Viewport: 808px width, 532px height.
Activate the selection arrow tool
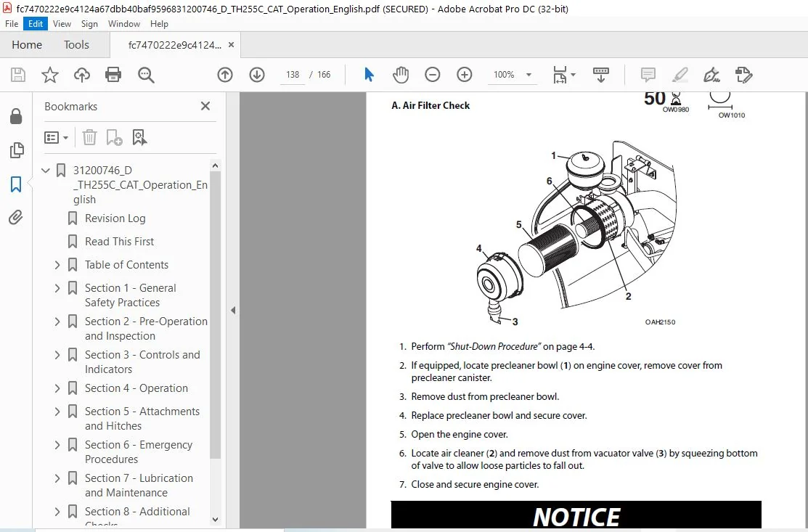(369, 75)
